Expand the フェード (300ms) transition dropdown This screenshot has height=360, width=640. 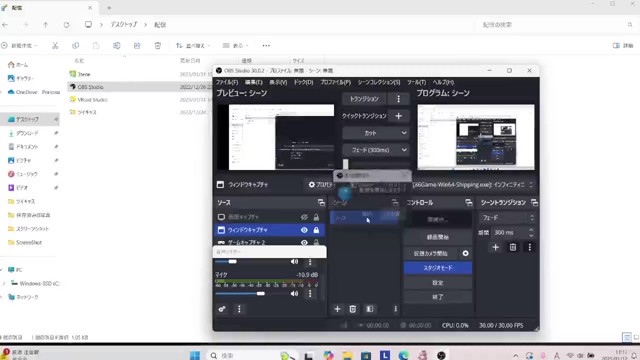point(376,150)
